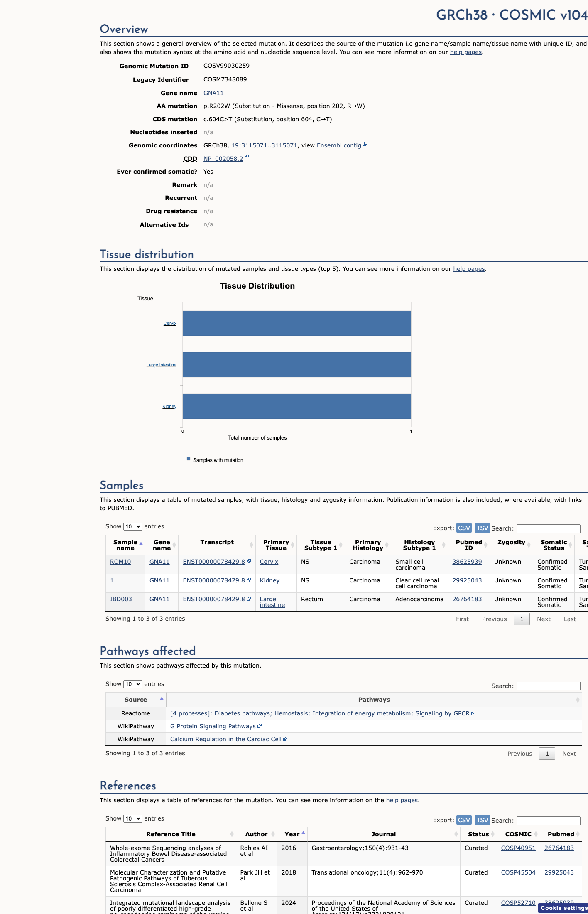588x914 pixels.
Task: Open Pubmed ID 26764183 in Samples table
Action: [467, 599]
